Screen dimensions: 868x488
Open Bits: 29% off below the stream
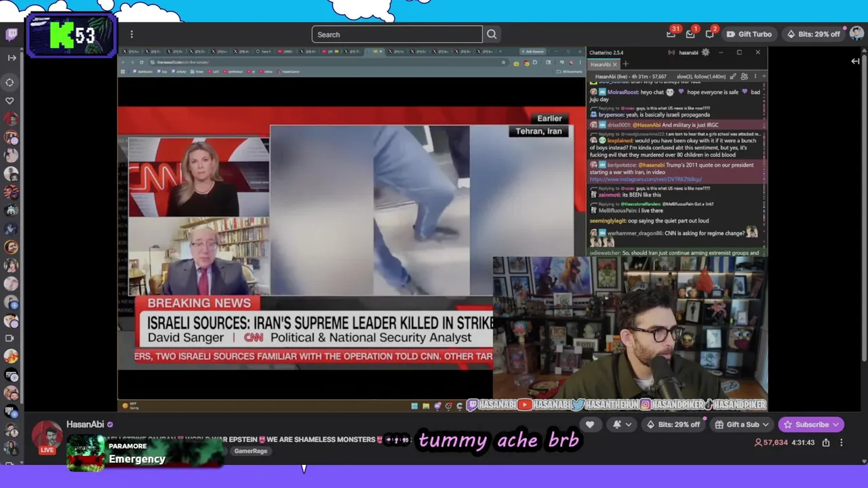tap(673, 425)
